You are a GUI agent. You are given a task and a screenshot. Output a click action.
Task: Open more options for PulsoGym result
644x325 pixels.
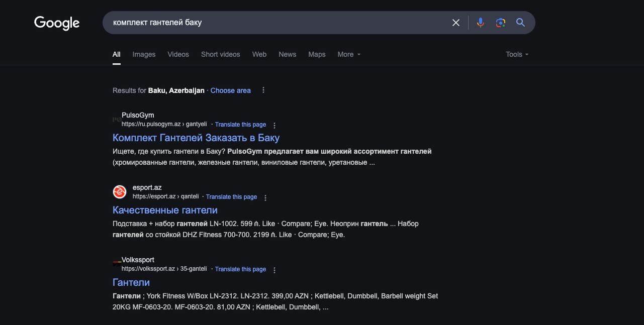click(x=274, y=125)
